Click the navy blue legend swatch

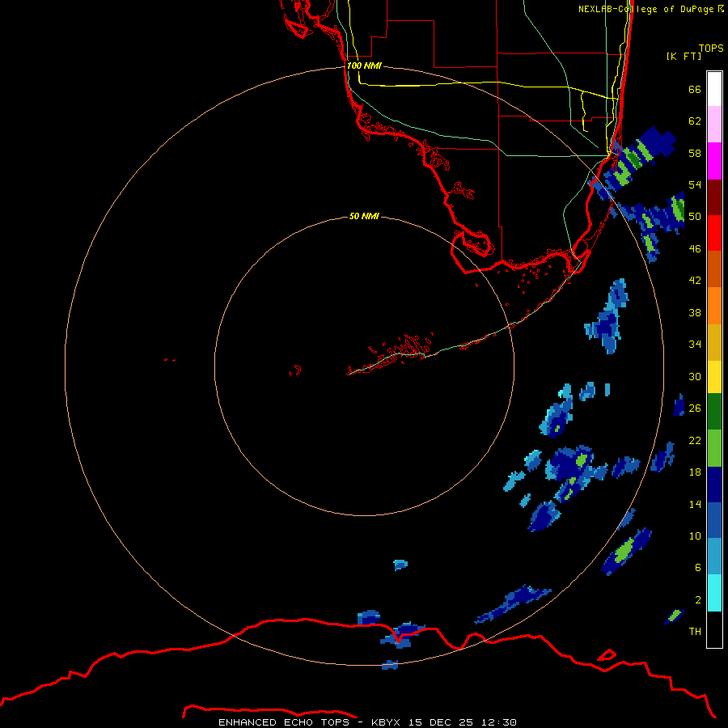click(x=714, y=485)
